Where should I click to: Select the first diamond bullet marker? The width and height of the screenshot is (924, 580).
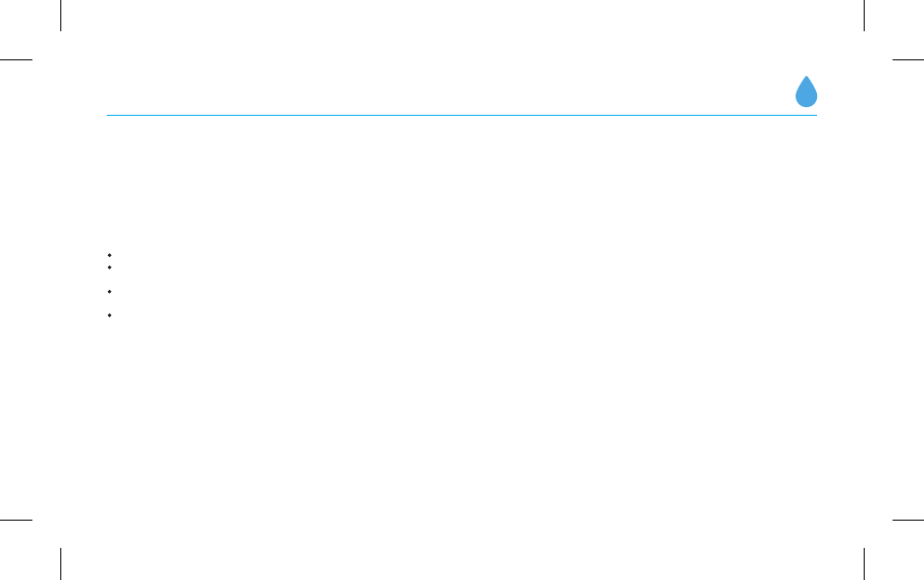(x=110, y=255)
